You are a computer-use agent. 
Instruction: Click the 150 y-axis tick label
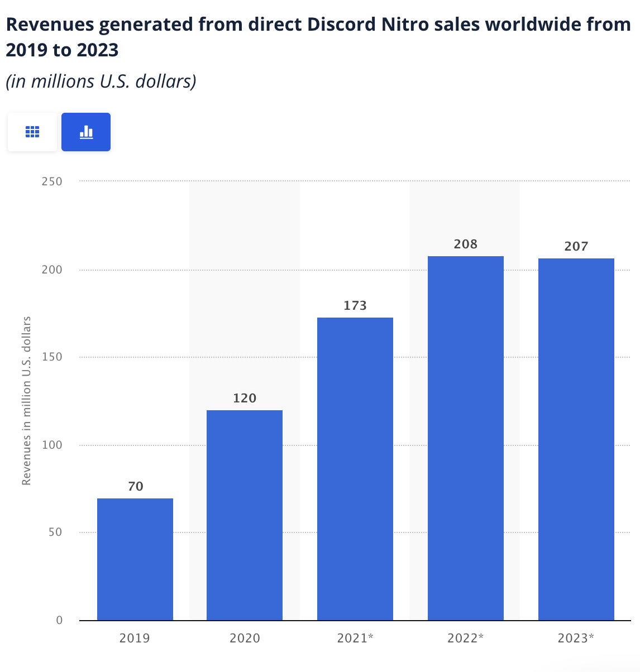[x=52, y=357]
